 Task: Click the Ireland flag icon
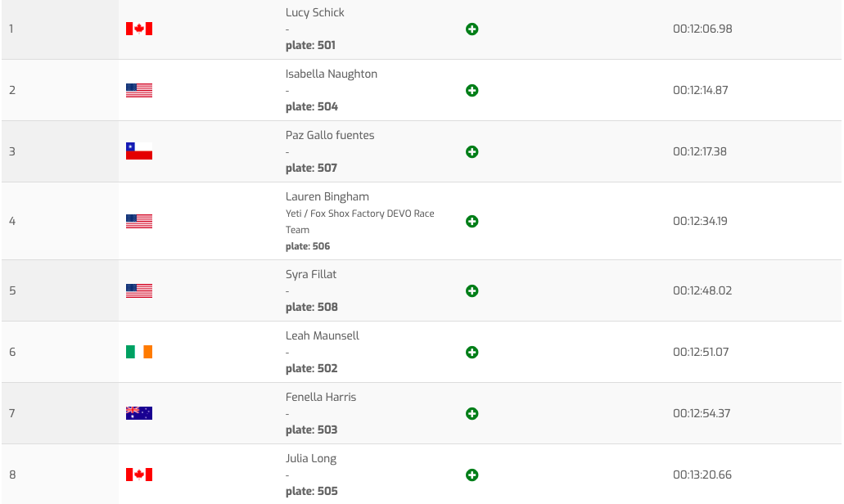pyautogui.click(x=139, y=352)
